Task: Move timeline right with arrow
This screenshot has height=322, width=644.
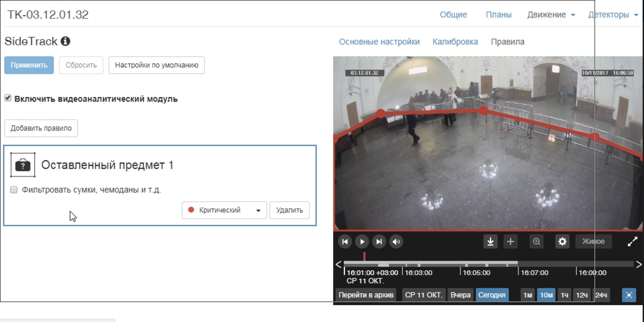Action: 639,264
